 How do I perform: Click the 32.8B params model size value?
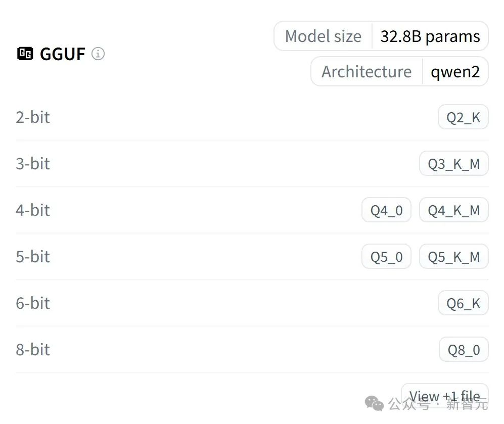(430, 36)
